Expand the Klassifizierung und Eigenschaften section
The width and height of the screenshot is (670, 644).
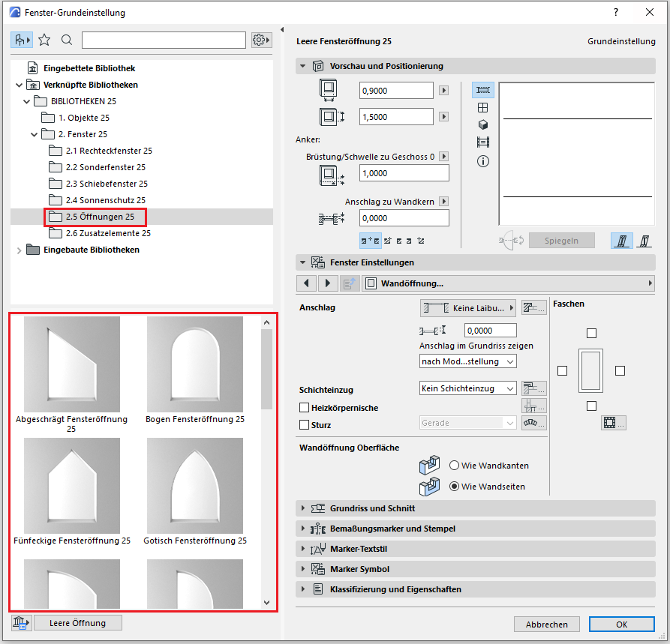395,589
